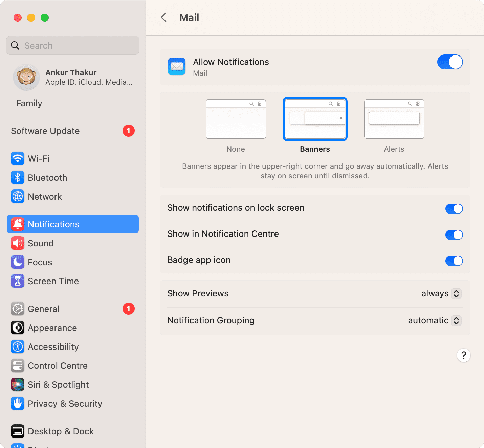Go back with the chevron arrow
The height and width of the screenshot is (448, 484).
(164, 17)
